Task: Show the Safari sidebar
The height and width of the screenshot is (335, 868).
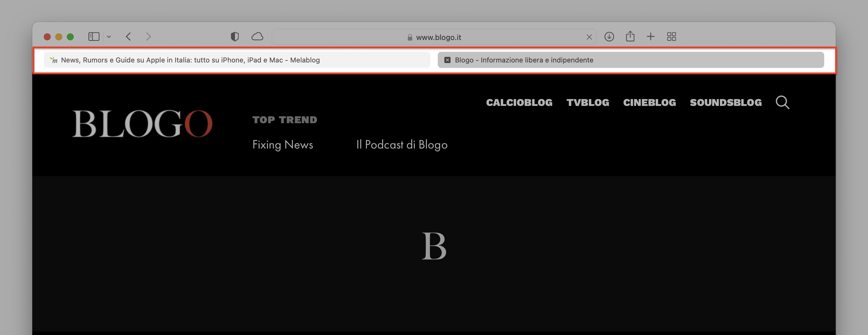Action: (x=94, y=36)
